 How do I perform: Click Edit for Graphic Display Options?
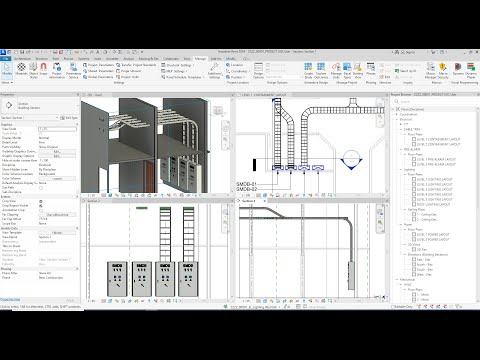click(x=57, y=156)
